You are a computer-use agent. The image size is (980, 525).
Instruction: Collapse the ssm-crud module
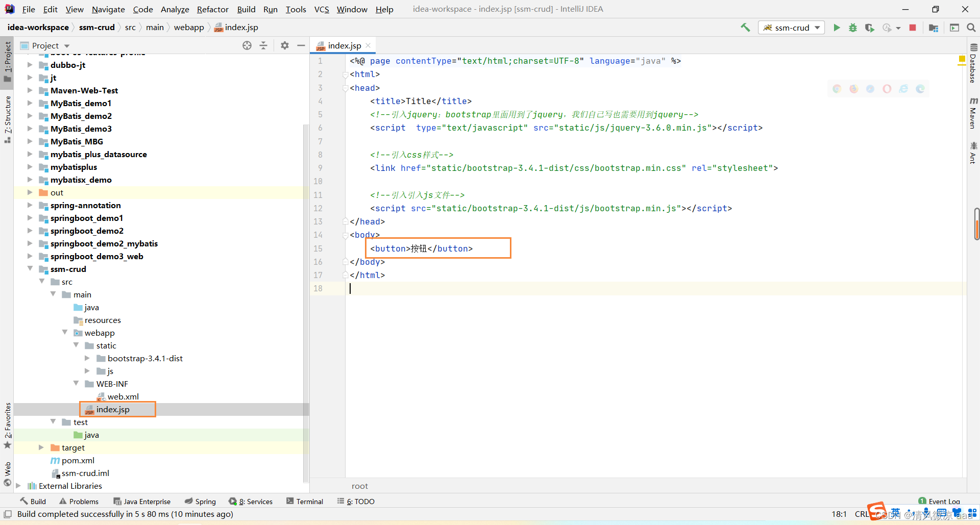[30, 269]
